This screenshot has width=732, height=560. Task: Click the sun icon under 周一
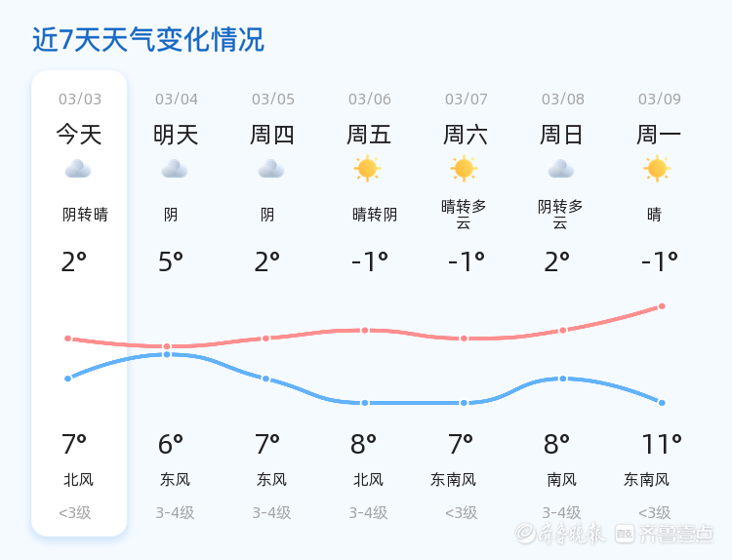point(657,169)
